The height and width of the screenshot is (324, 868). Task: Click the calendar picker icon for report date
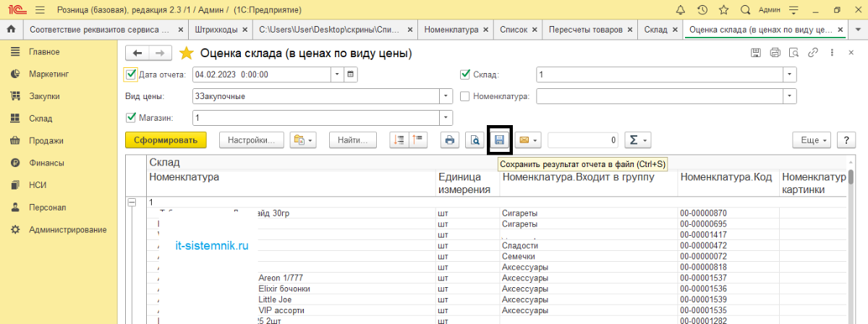(350, 74)
